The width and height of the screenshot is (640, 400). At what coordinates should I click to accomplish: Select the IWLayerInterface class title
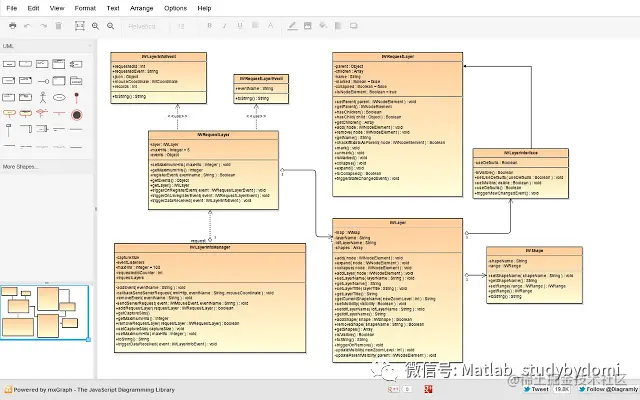click(x=520, y=153)
